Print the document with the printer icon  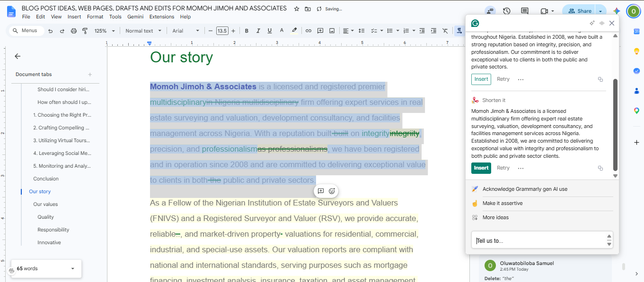pyautogui.click(x=73, y=31)
